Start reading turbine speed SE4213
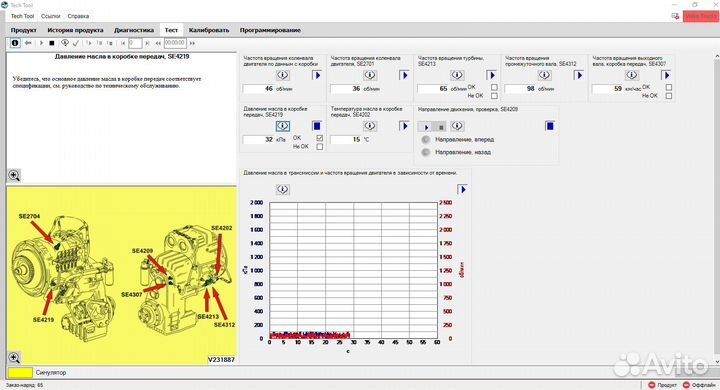The height and width of the screenshot is (390, 720). (x=491, y=75)
